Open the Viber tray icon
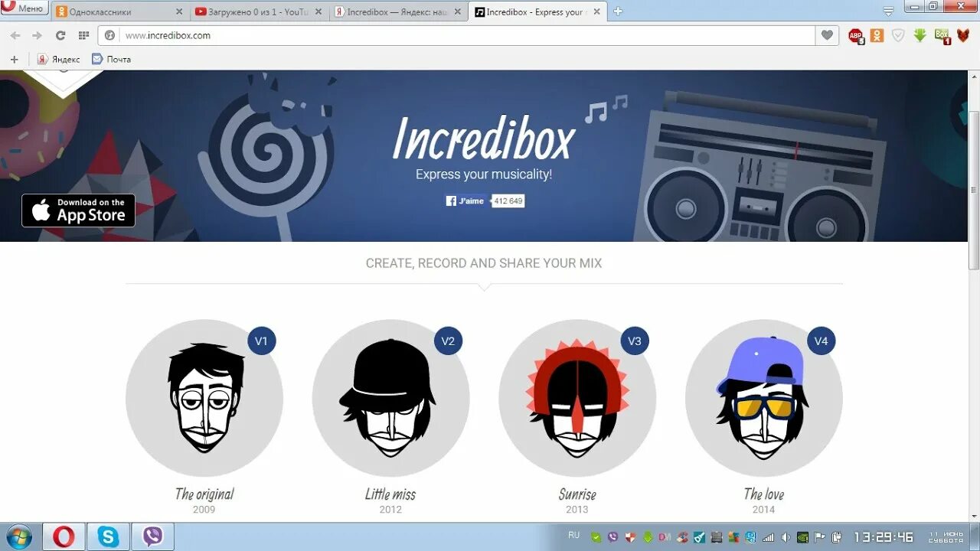This screenshot has height=551, width=980. click(x=612, y=537)
